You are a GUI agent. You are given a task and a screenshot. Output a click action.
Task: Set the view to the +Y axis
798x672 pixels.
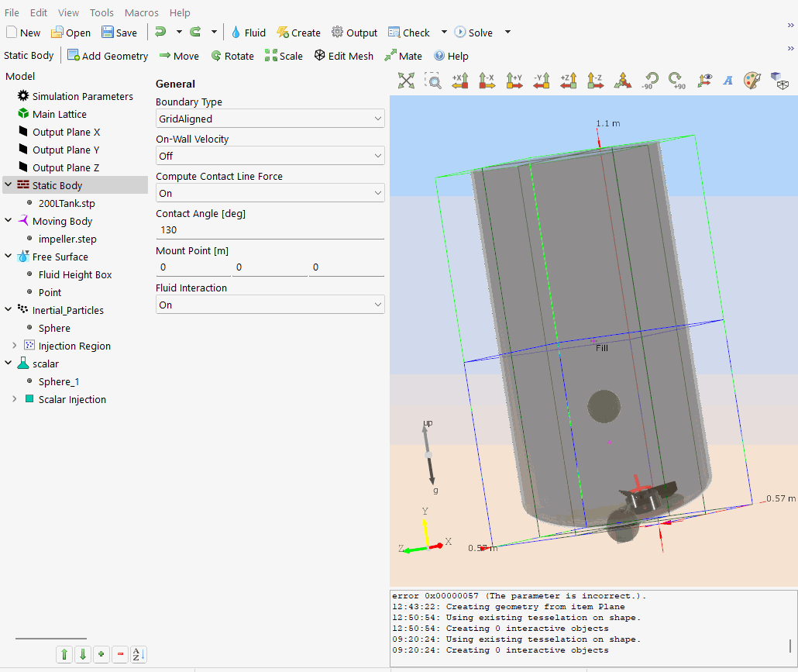pos(514,81)
